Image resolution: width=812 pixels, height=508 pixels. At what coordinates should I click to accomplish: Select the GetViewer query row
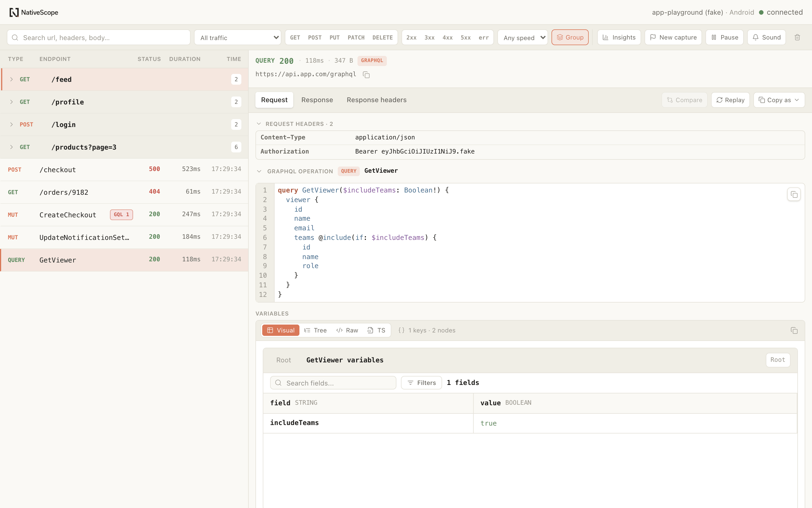124,260
